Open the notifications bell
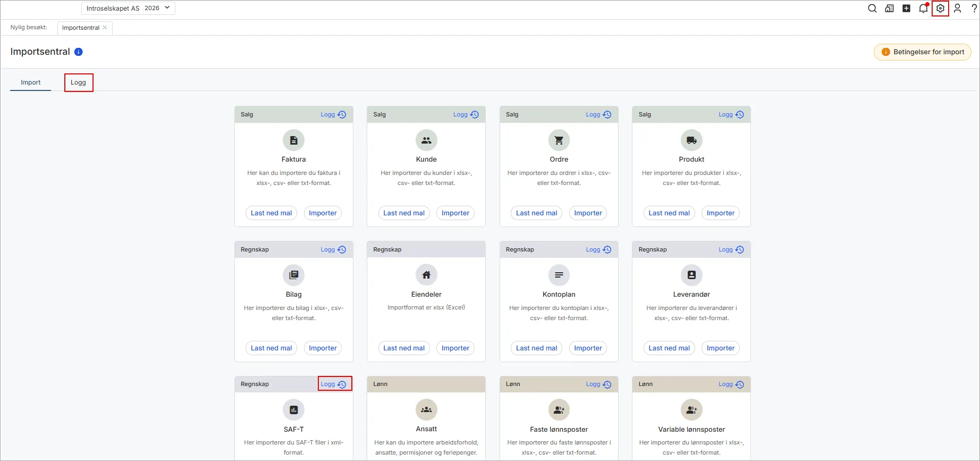The image size is (980, 461). (924, 9)
